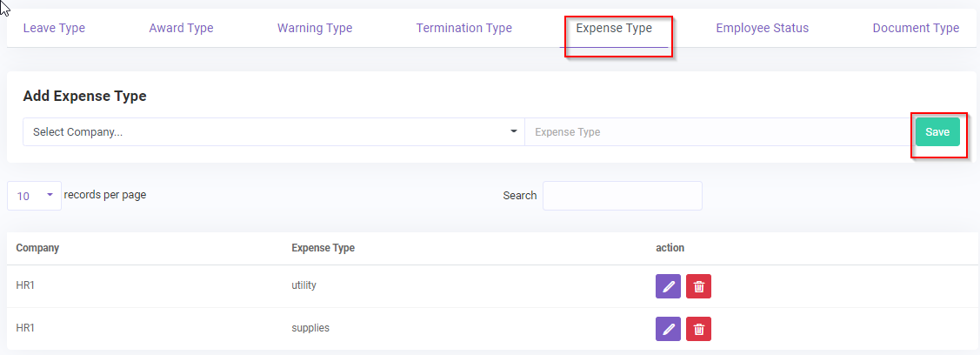Switch to the Employee Status tab
Viewport: 980px width, 355px height.
click(762, 28)
